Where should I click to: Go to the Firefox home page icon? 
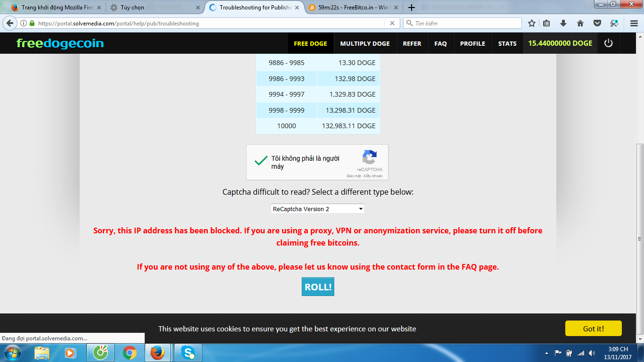click(580, 23)
